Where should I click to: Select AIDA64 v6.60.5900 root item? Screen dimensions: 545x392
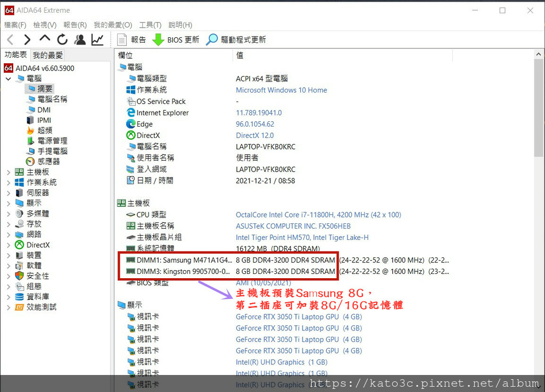(39, 68)
